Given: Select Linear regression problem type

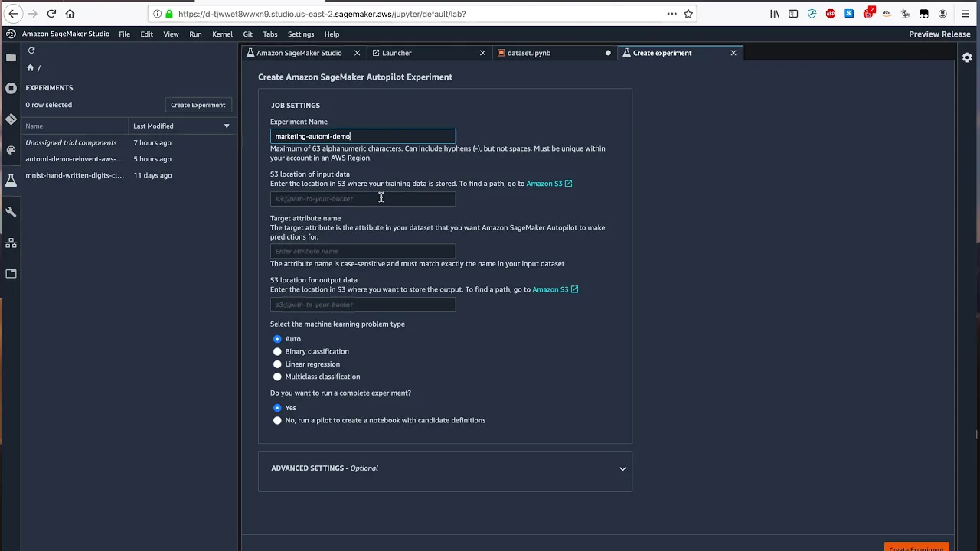Looking at the screenshot, I should 277,364.
